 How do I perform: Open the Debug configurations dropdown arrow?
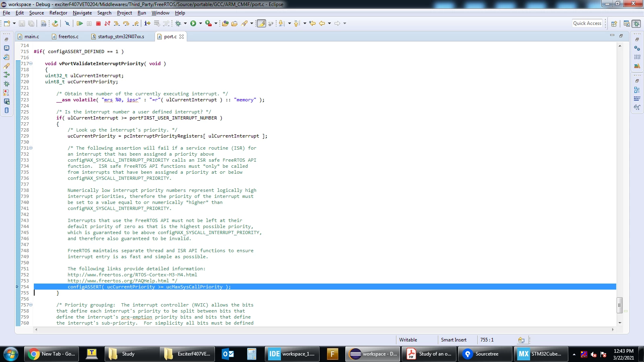(185, 23)
